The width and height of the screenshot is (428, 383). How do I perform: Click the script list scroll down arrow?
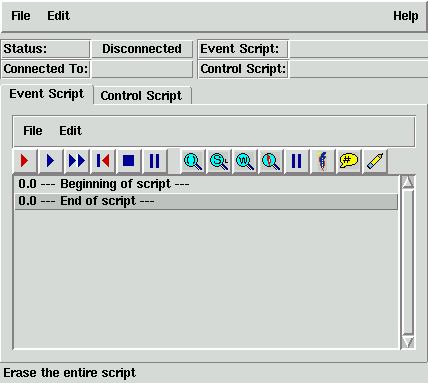(x=408, y=342)
